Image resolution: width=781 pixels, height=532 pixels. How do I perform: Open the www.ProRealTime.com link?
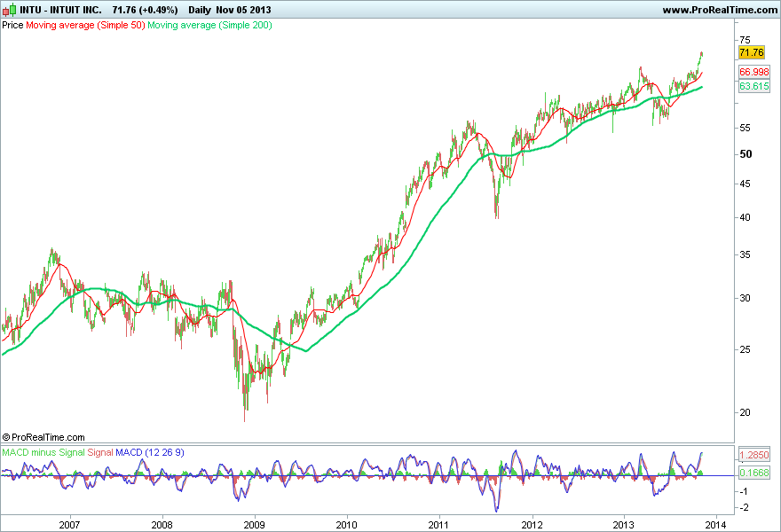click(720, 10)
